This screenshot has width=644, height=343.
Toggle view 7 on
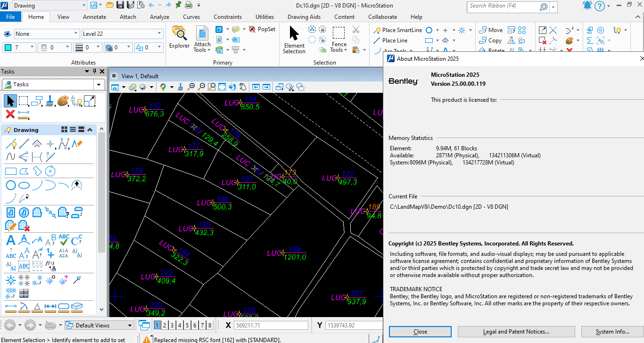pos(202,325)
